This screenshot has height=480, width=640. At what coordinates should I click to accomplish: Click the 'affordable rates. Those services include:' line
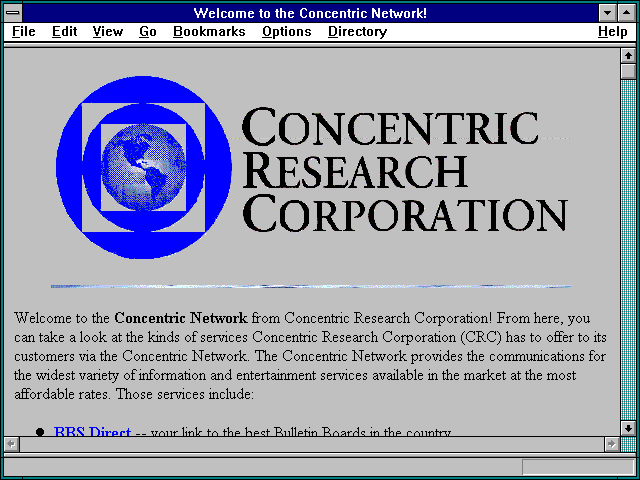coord(134,394)
